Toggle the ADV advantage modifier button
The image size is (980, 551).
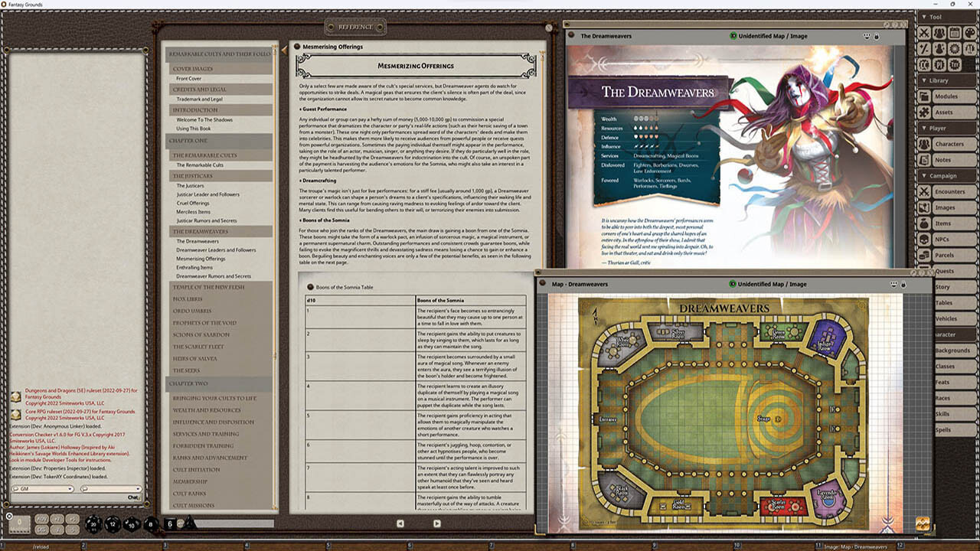pos(41,519)
